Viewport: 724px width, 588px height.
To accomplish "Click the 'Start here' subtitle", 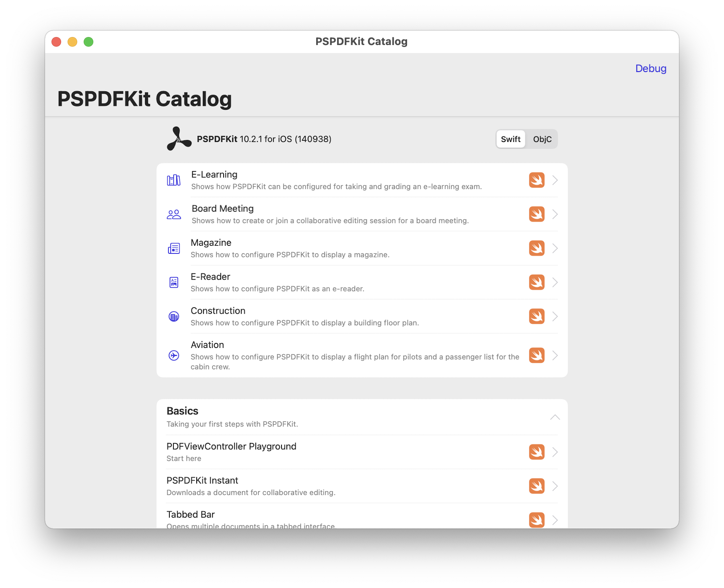I will pyautogui.click(x=184, y=458).
